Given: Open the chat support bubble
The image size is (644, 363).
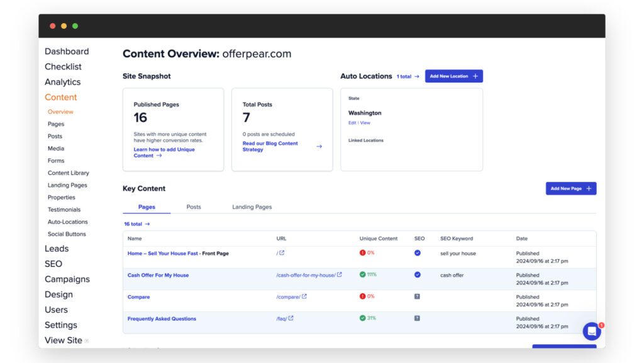Looking at the screenshot, I should [592, 331].
